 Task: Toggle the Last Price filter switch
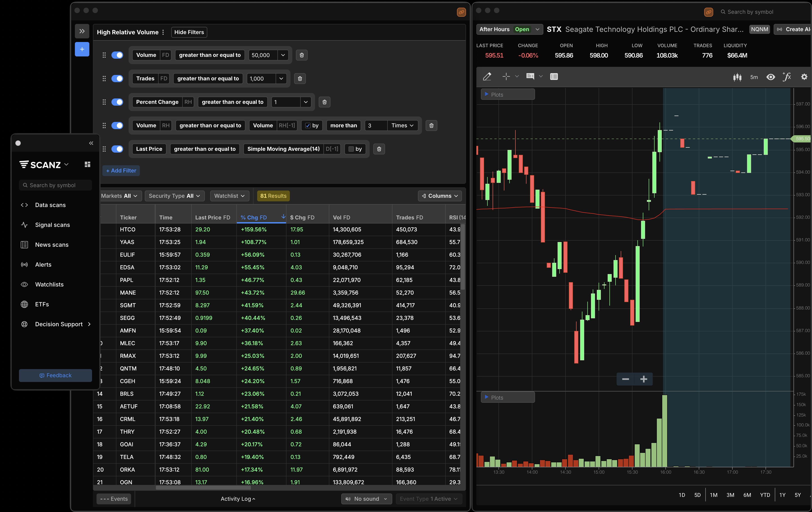click(x=117, y=149)
